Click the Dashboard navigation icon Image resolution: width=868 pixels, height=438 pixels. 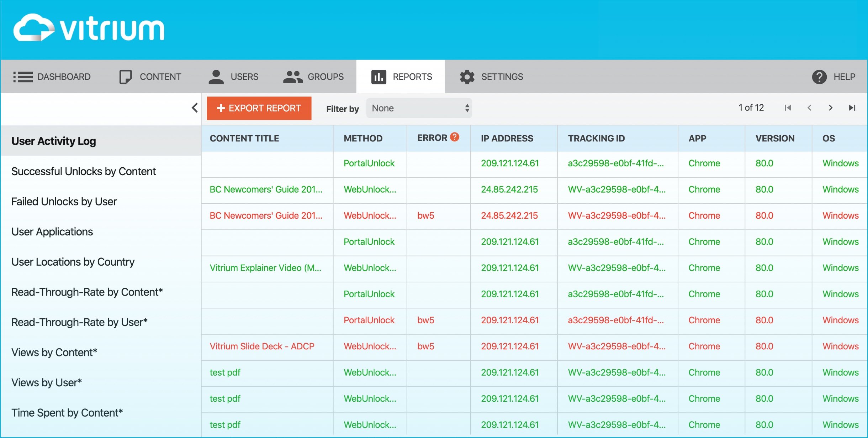coord(23,77)
